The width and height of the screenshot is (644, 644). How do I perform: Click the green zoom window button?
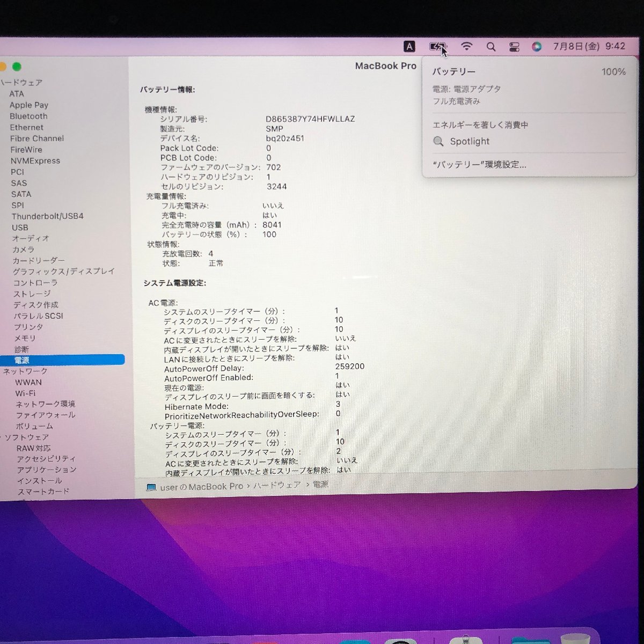coord(17,67)
